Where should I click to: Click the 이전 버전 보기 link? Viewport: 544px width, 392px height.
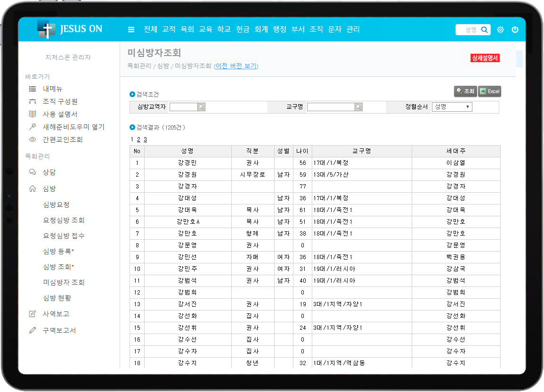[236, 66]
